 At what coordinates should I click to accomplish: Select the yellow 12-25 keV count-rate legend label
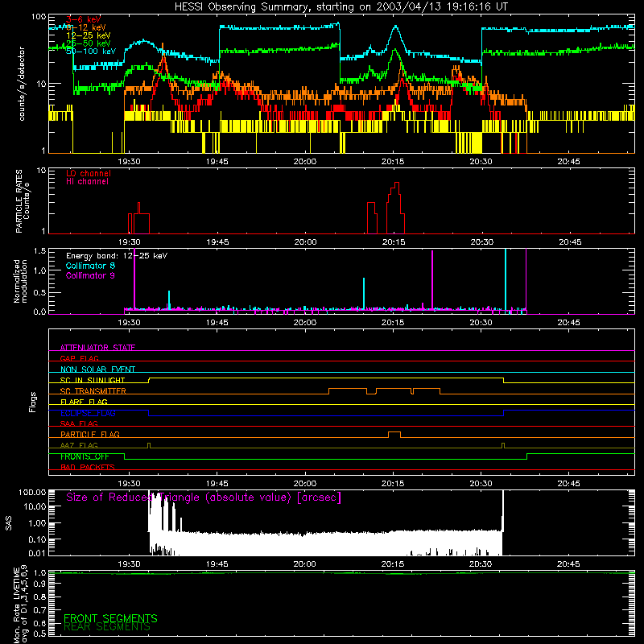[89, 35]
